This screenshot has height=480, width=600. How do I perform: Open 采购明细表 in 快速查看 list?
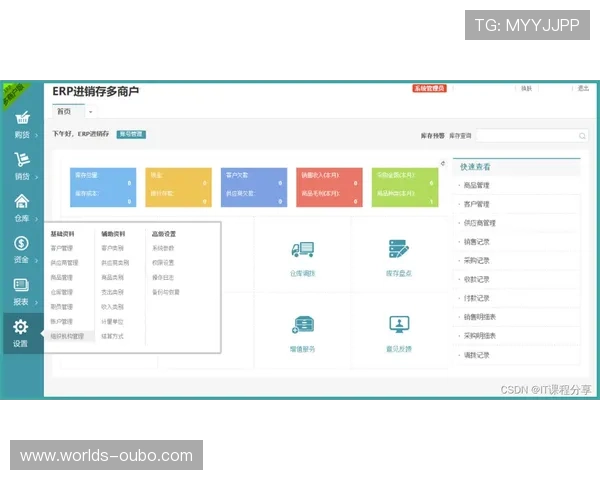click(479, 336)
